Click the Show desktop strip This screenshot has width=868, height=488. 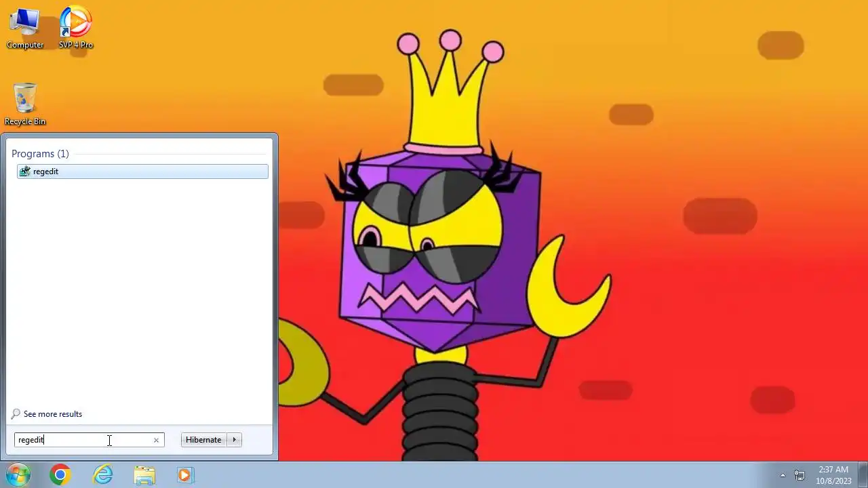(863, 474)
